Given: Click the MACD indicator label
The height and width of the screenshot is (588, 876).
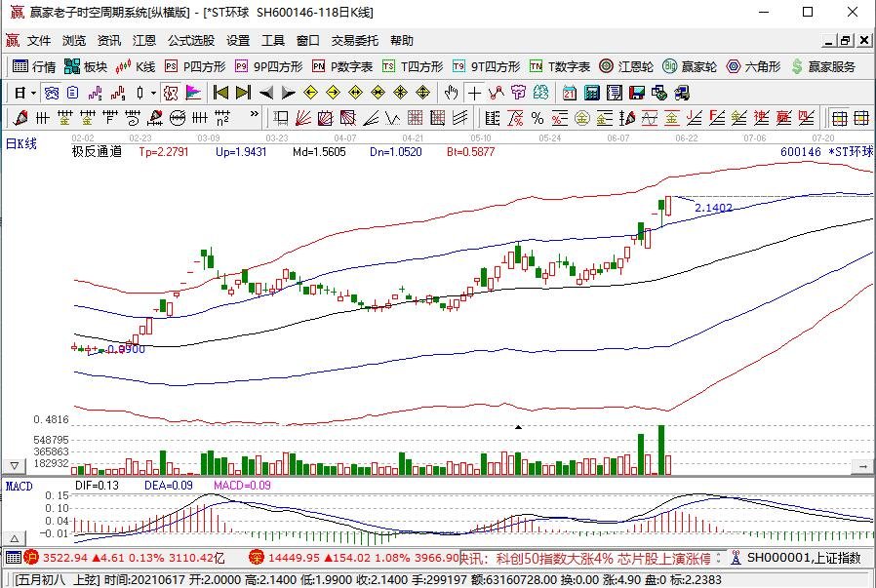Looking at the screenshot, I should (19, 487).
